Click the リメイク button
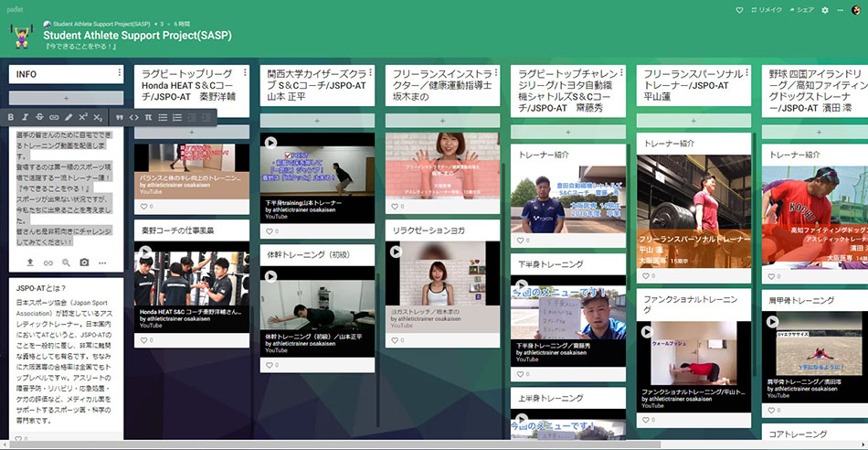The height and width of the screenshot is (450, 868). pyautogui.click(x=767, y=10)
